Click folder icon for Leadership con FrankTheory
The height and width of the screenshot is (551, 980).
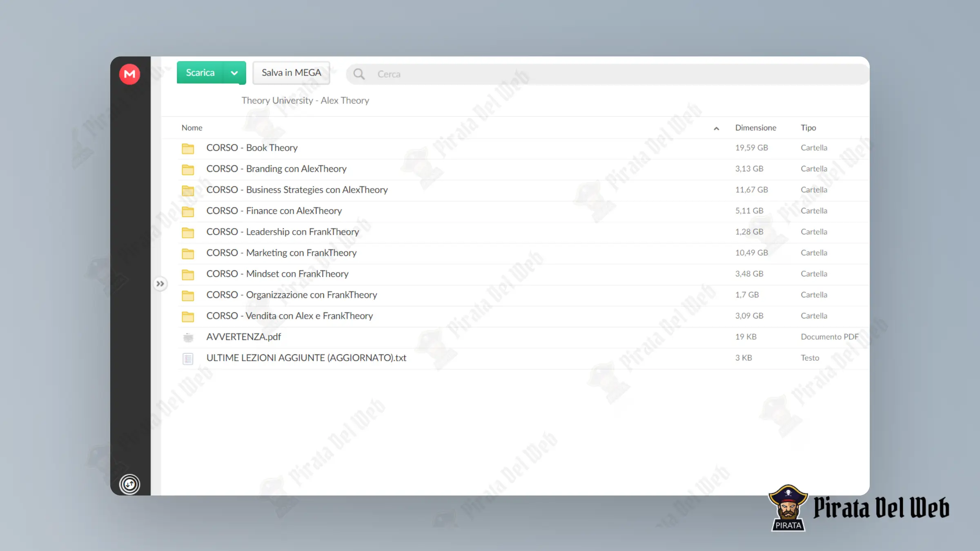coord(188,233)
